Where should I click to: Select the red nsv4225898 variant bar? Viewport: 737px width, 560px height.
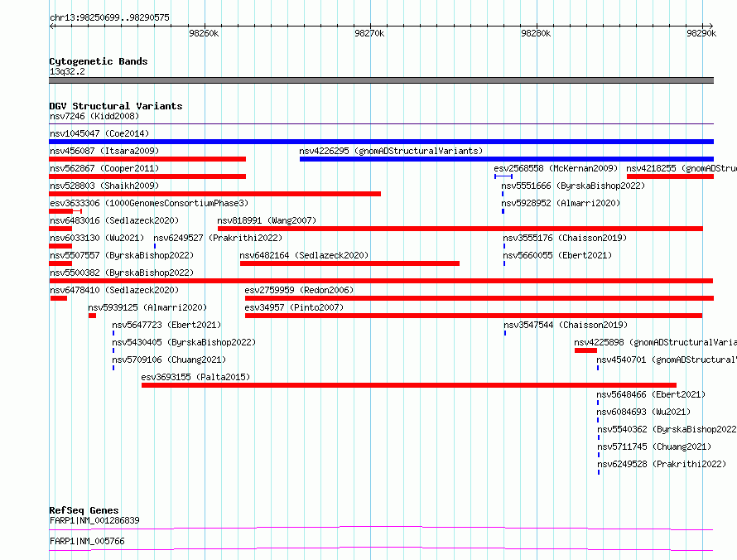coord(585,350)
